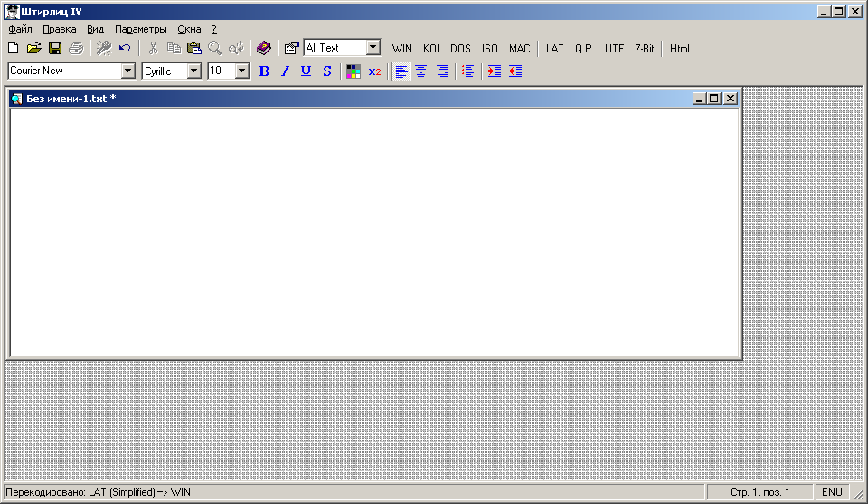Click the Html conversion button
Viewport: 868px width, 504px height.
pyautogui.click(x=680, y=49)
